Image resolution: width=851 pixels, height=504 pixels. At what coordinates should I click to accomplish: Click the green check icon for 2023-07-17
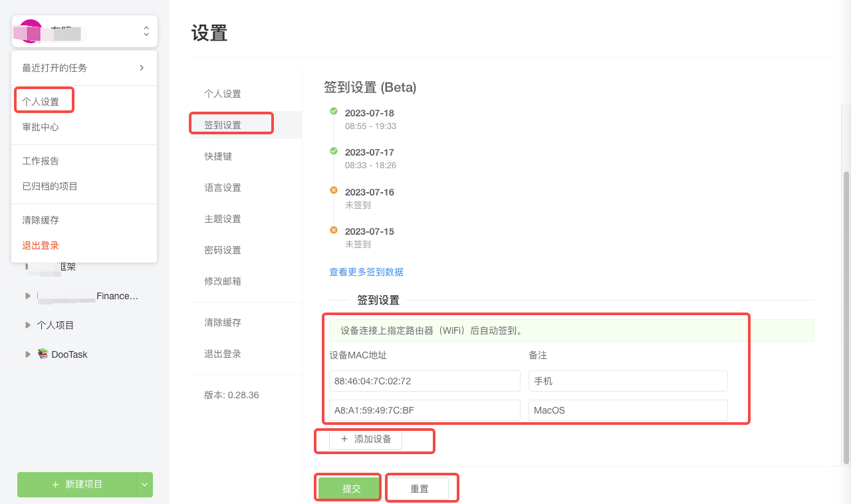(x=333, y=150)
